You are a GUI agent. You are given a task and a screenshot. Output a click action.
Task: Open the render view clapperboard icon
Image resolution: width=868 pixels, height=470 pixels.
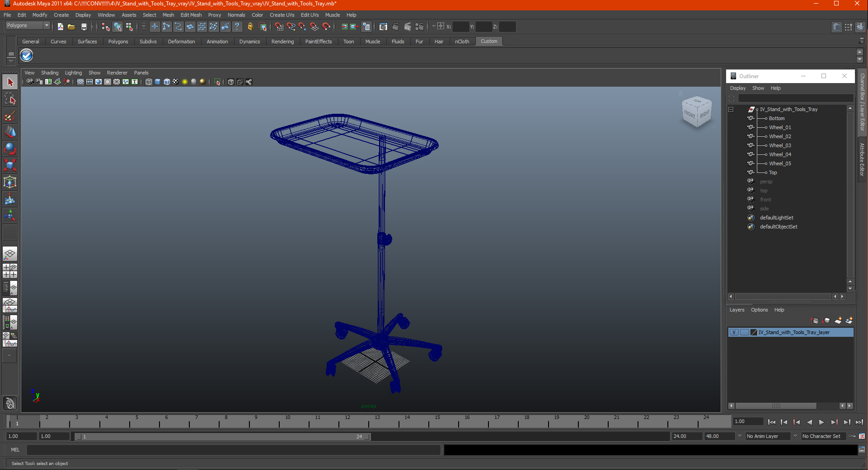coord(383,27)
